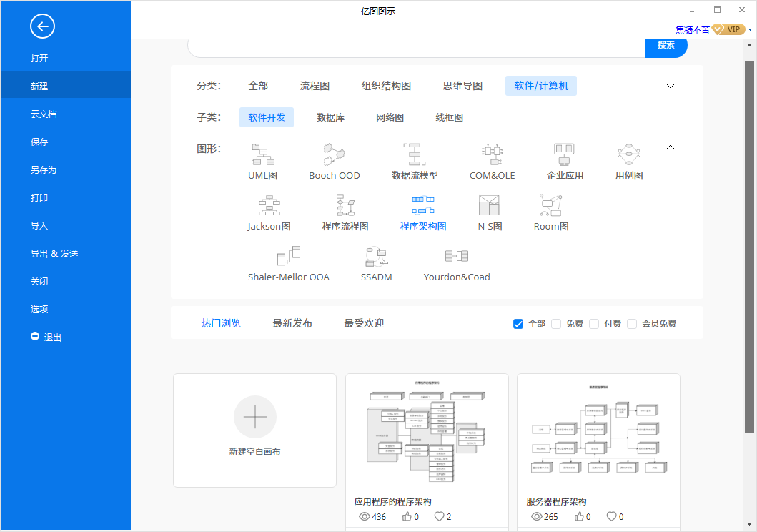The height and width of the screenshot is (532, 757).
Task: Open the account dropdown arrow beside VIP
Action: click(x=751, y=30)
